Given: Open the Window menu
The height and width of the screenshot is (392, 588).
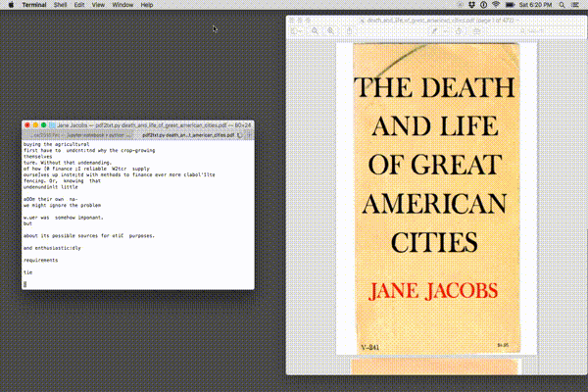Looking at the screenshot, I should (122, 5).
